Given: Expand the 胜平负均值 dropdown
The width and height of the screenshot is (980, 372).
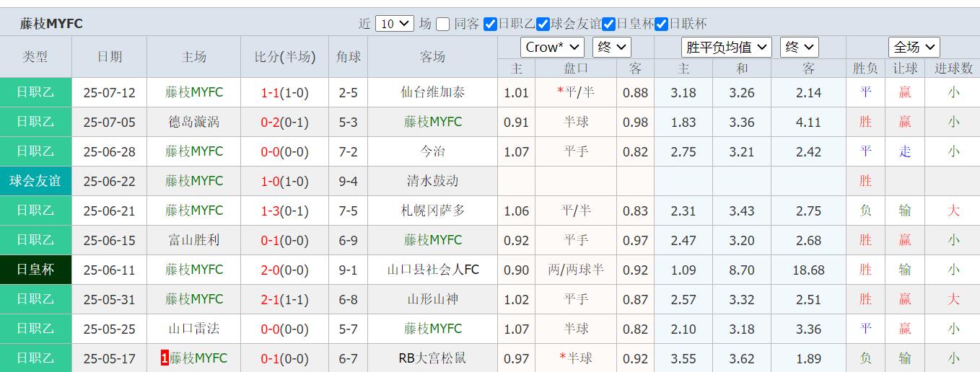Looking at the screenshot, I should point(727,48).
